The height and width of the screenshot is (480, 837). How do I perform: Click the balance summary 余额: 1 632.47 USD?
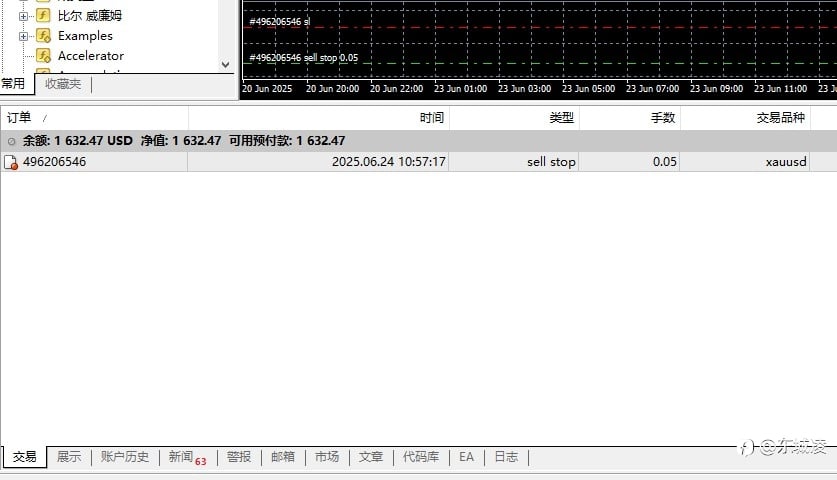pos(77,141)
